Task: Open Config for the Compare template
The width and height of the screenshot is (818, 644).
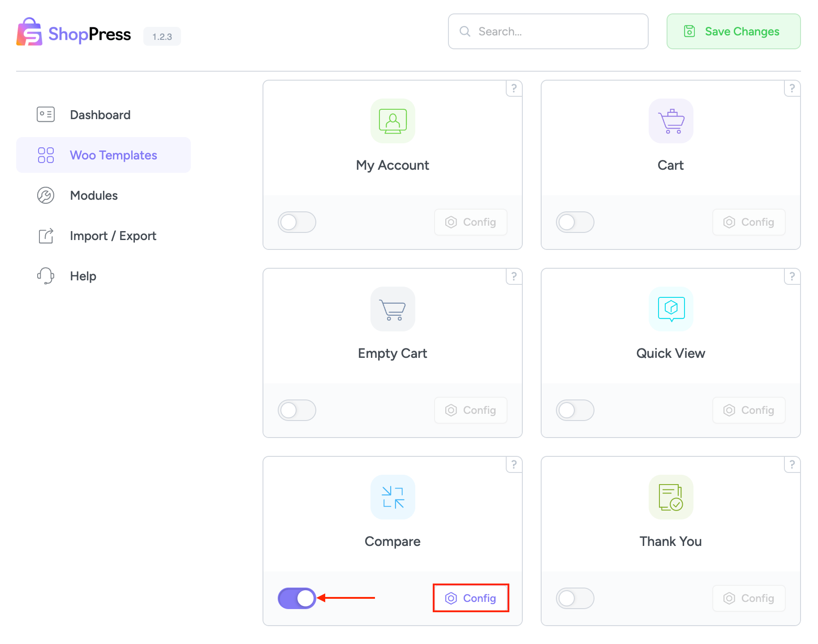Action: 470,598
